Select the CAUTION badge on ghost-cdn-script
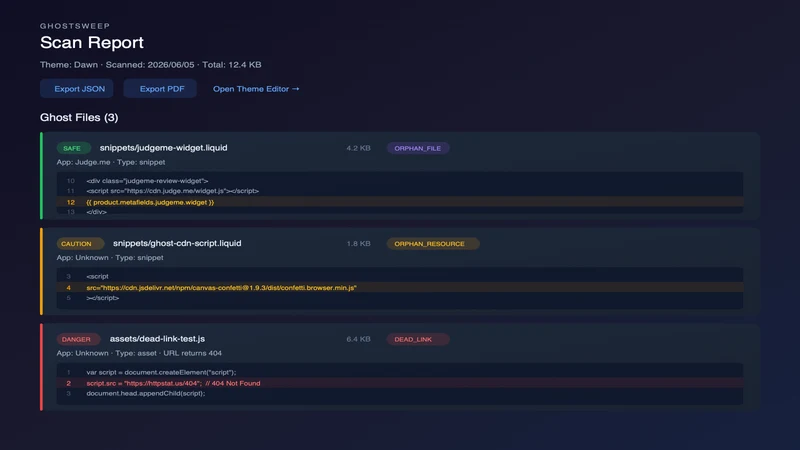The image size is (800, 450). coord(80,244)
